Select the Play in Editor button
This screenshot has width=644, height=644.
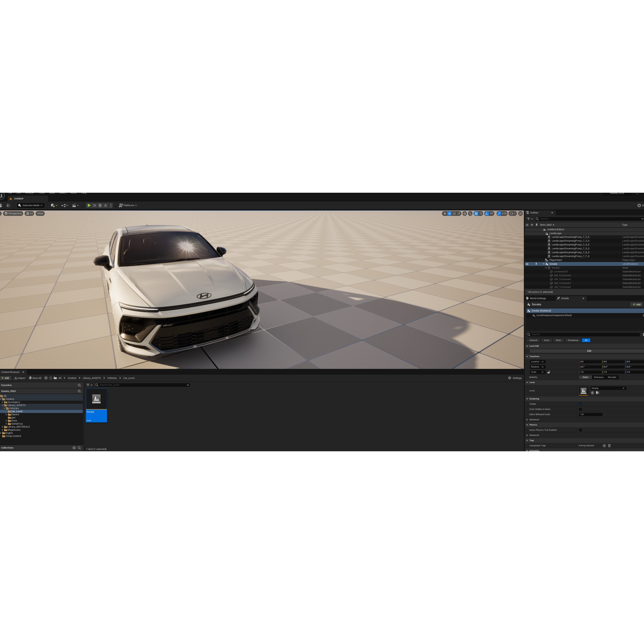(x=89, y=205)
